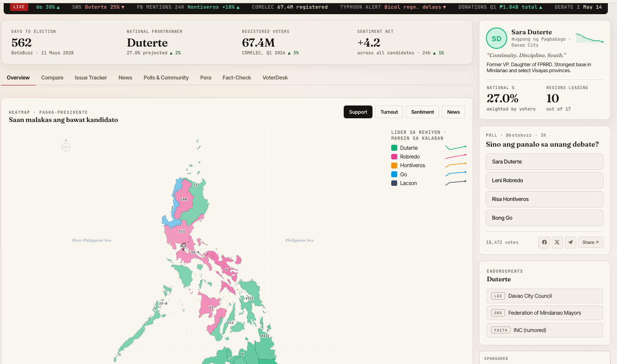The height and width of the screenshot is (364, 617).
Task: Open the Issue Tracker tab
Action: click(x=91, y=78)
